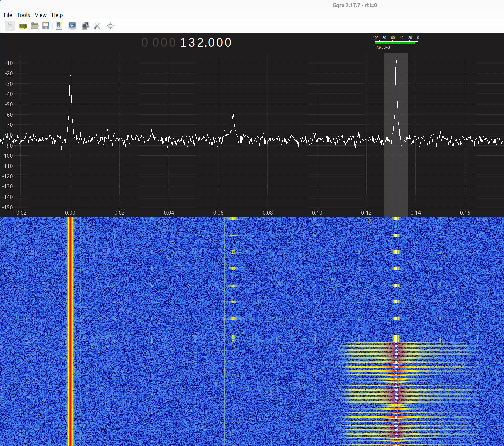The width and height of the screenshot is (504, 446).
Task: Open the Tools menu
Action: point(23,15)
